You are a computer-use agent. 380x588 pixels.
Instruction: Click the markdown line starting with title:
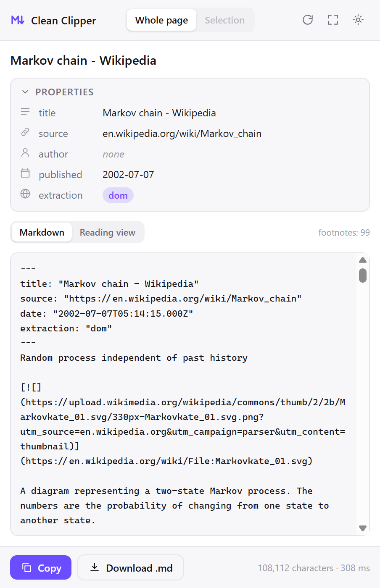109,284
